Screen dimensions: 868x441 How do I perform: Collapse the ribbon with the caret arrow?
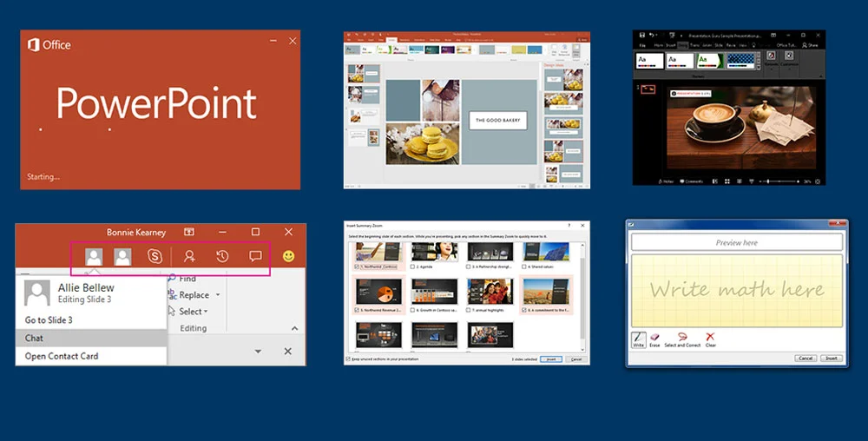[x=294, y=328]
